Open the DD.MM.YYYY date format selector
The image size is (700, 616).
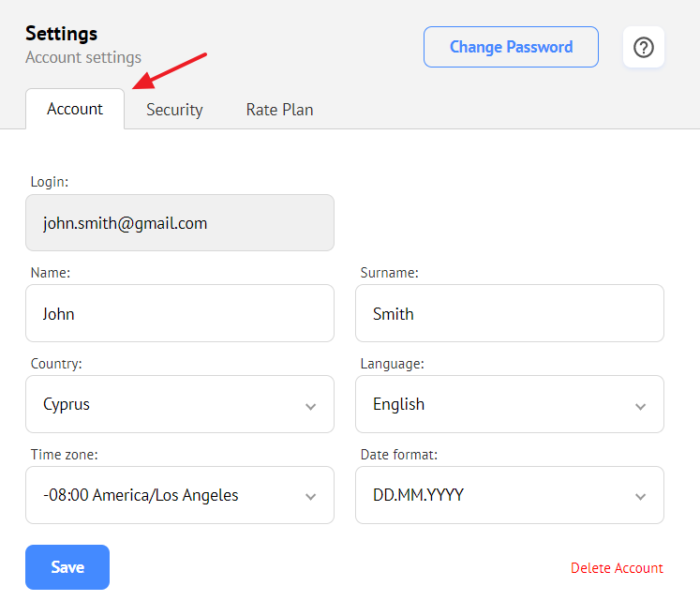tap(510, 495)
